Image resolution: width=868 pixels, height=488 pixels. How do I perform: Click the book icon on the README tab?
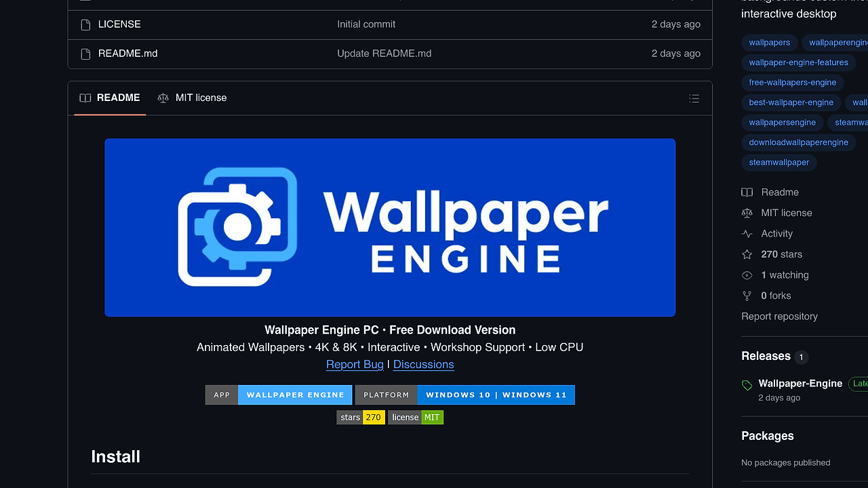point(85,98)
